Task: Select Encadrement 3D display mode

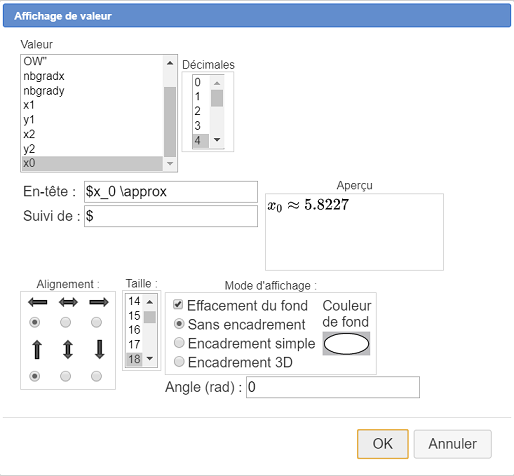Action: click(179, 361)
